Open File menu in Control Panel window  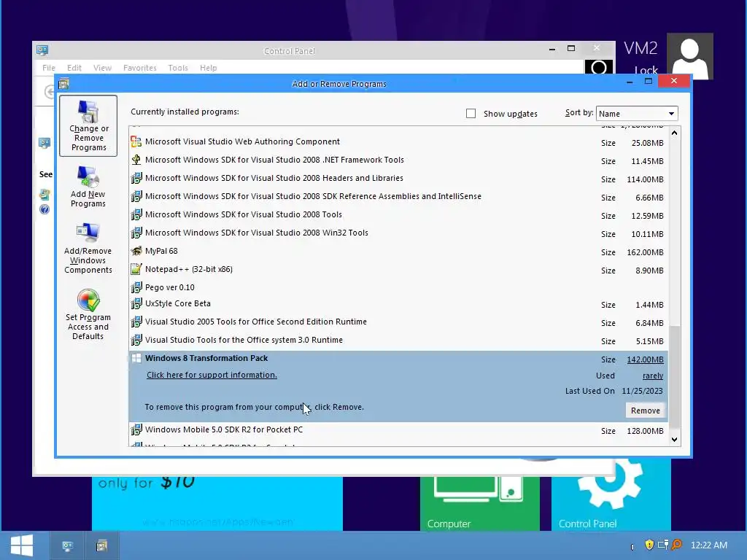click(49, 68)
